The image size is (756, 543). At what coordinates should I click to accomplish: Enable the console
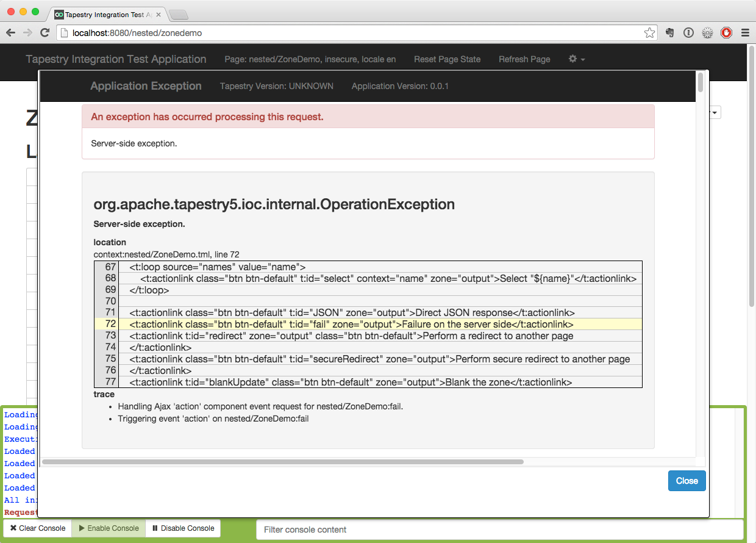109,528
